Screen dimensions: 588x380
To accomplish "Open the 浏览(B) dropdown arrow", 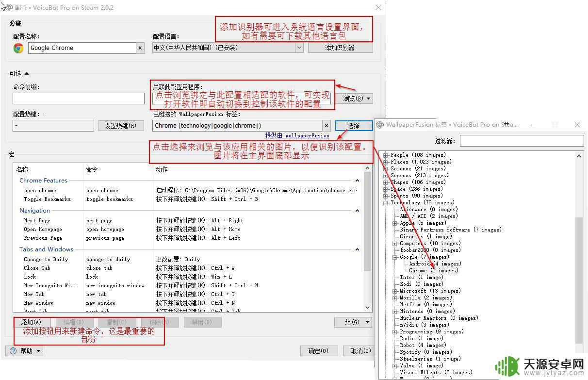I will (x=369, y=99).
